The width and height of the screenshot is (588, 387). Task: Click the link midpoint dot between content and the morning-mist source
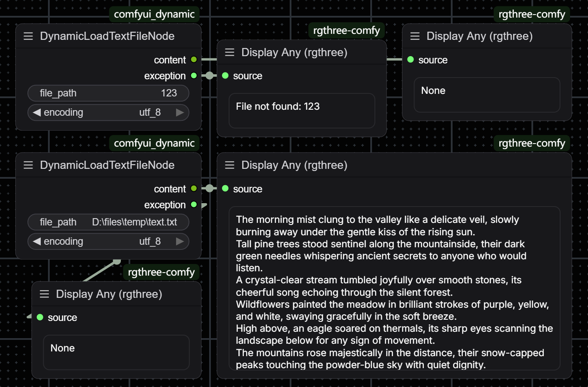tap(209, 189)
